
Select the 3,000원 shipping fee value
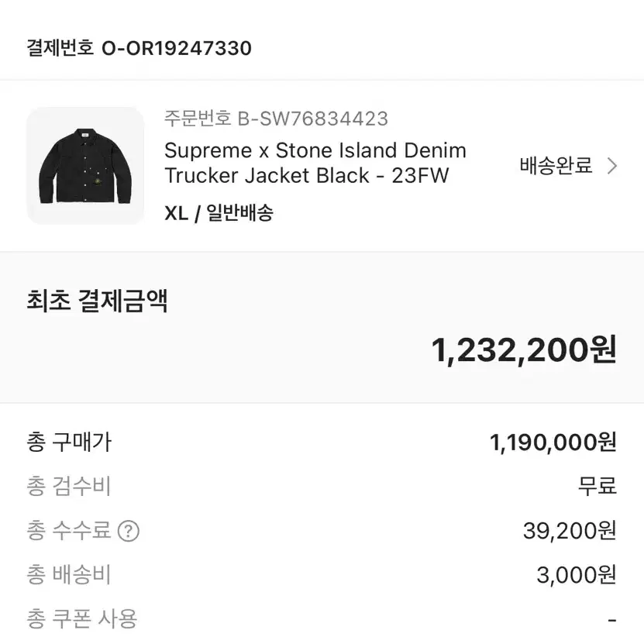(x=577, y=574)
